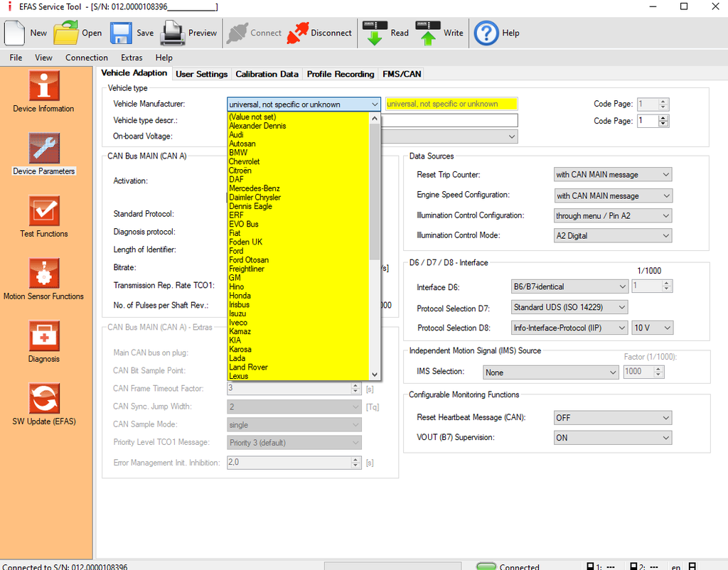The width and height of the screenshot is (728, 570).
Task: Choose Land Rover from the list
Action: coord(298,367)
